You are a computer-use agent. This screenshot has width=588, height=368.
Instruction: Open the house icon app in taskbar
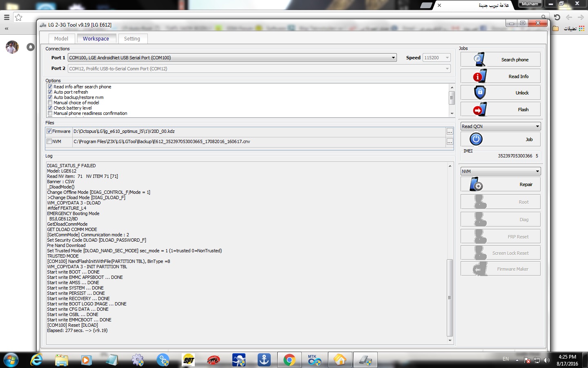tap(340, 360)
